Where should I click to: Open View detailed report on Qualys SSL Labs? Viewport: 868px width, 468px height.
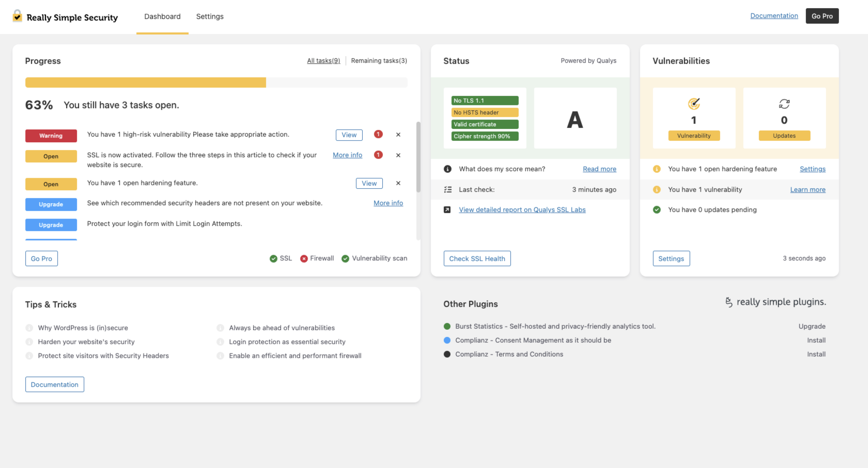[x=522, y=210]
